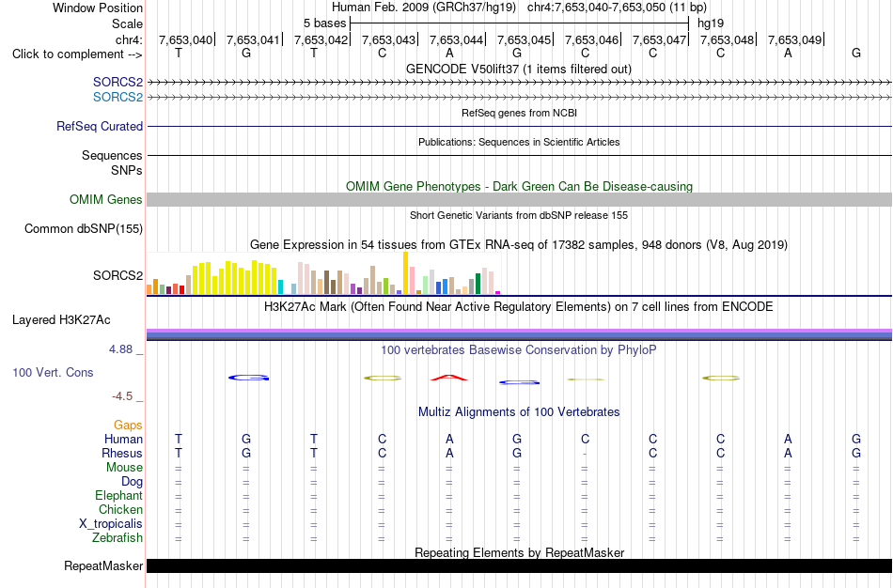Open Repeating Elements by RepeatMasker title

pyautogui.click(x=519, y=552)
